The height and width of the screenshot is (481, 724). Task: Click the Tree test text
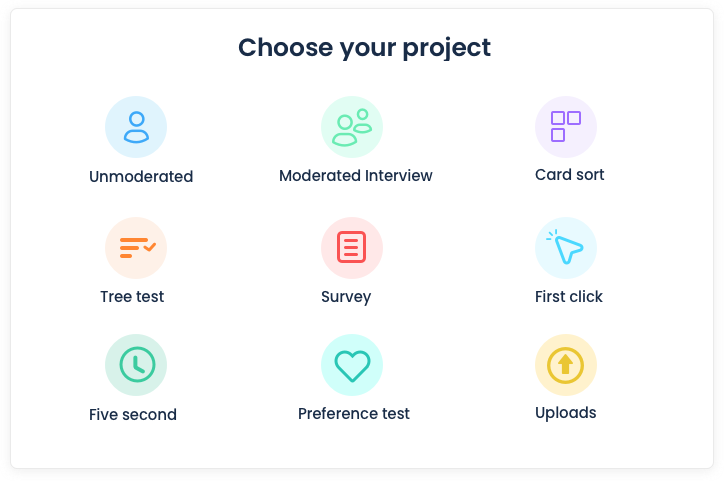[x=132, y=297]
